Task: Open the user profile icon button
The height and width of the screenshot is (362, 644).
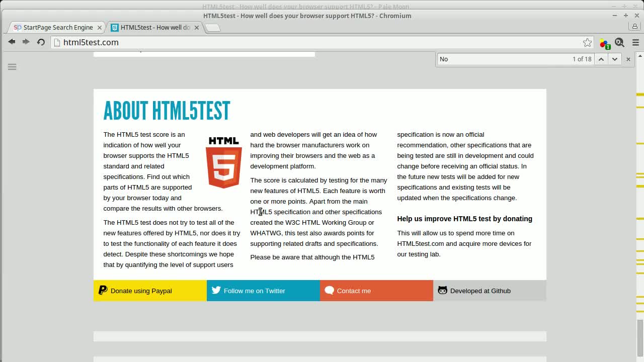Action: pyautogui.click(x=635, y=27)
